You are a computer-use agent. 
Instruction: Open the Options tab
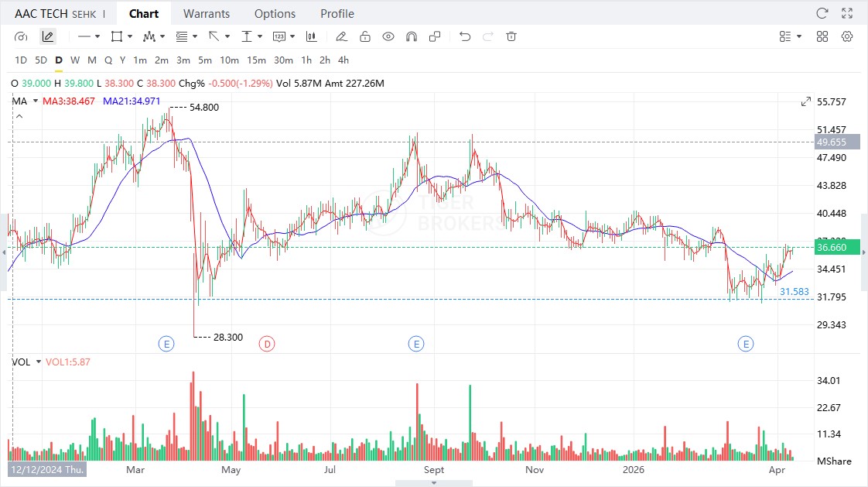pyautogui.click(x=275, y=14)
